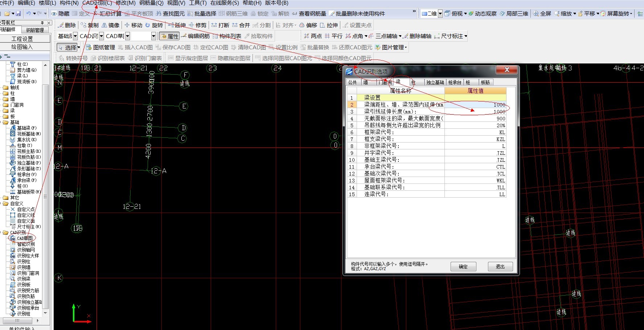Select the 偏移 offset tool
The image size is (644, 330).
coord(308,25)
